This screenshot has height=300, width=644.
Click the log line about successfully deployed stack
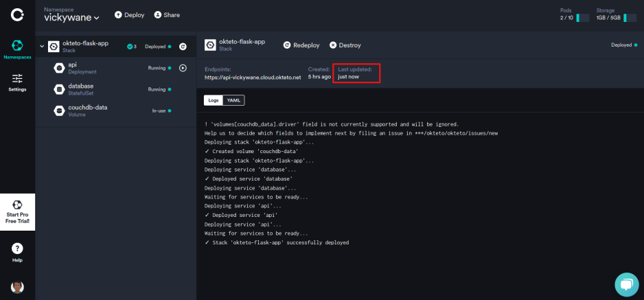[x=277, y=242]
